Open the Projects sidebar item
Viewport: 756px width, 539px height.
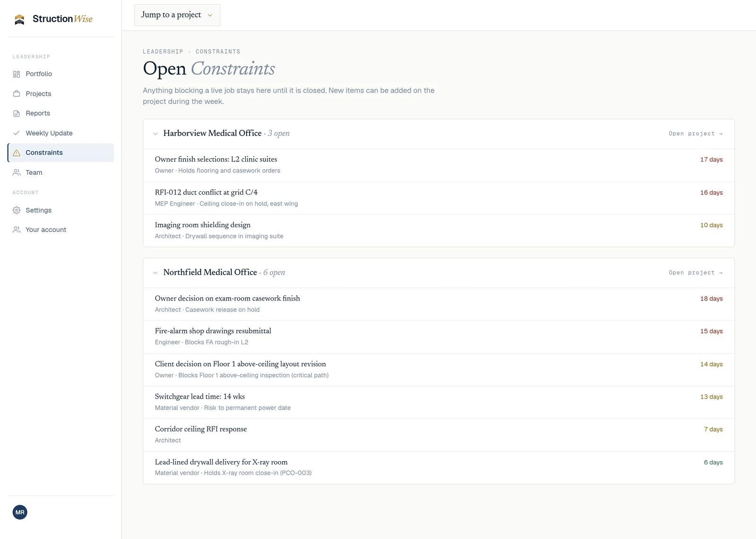point(60,94)
